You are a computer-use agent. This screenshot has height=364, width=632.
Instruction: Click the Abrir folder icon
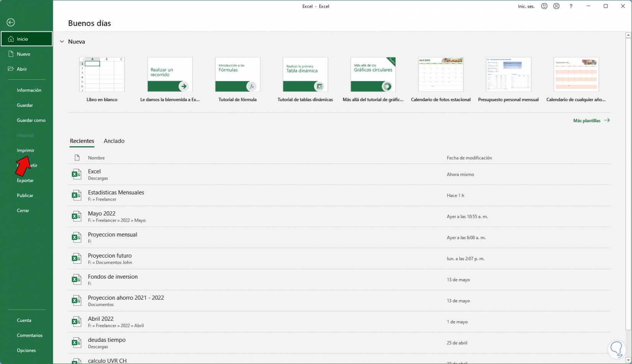click(11, 69)
